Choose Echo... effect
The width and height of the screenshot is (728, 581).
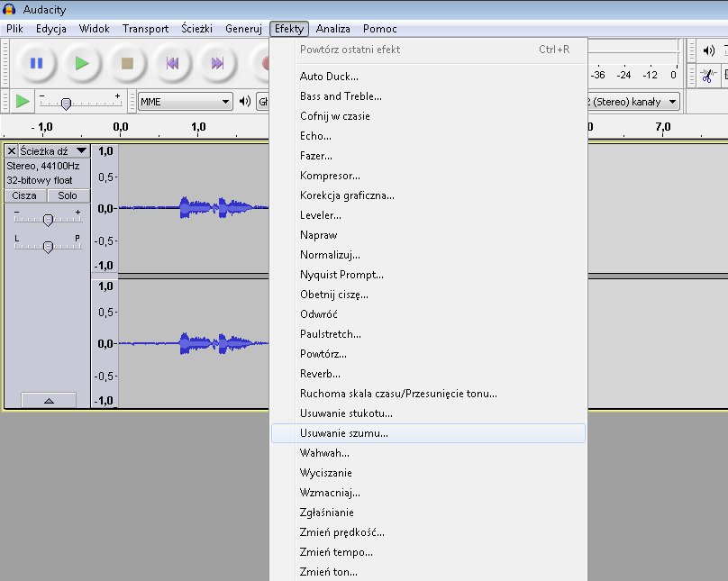coord(428,135)
